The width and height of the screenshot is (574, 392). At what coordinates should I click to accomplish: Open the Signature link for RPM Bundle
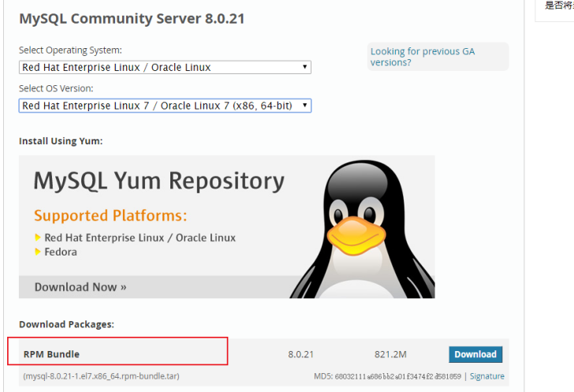(x=487, y=376)
